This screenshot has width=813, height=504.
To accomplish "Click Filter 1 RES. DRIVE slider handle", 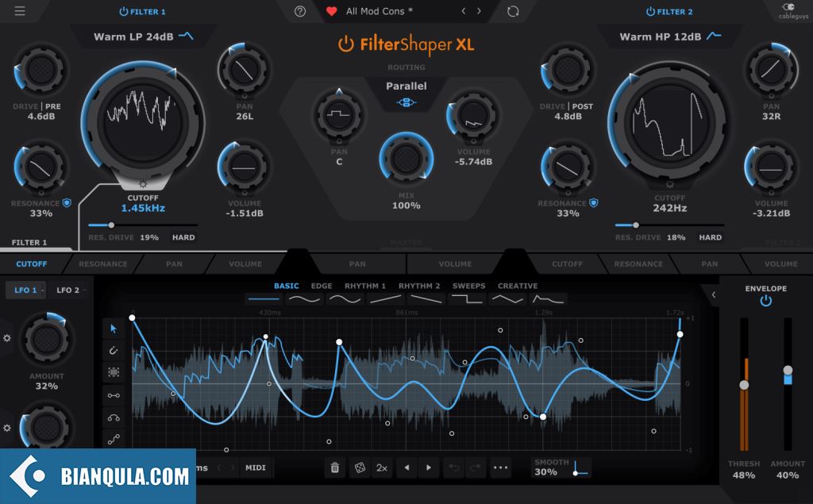I will coord(111,225).
